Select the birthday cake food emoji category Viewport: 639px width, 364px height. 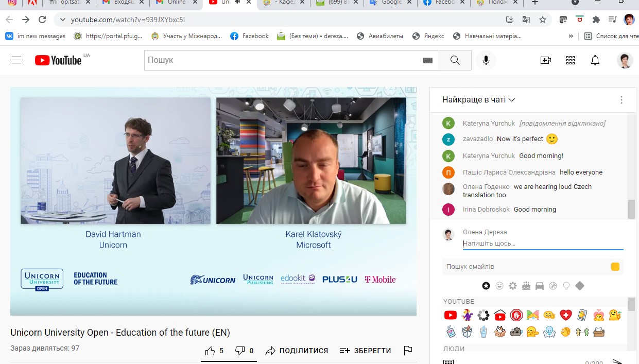(x=526, y=286)
